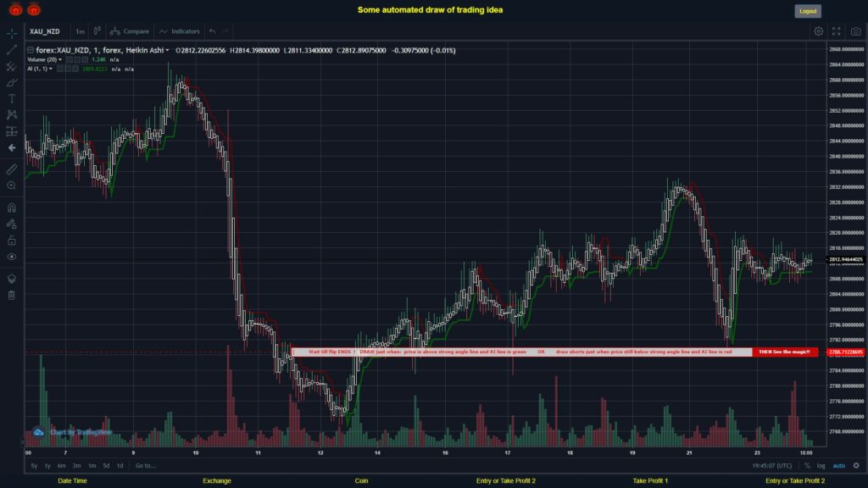The width and height of the screenshot is (868, 488).
Task: Click the red 2788.71 price line label
Action: coord(846,352)
